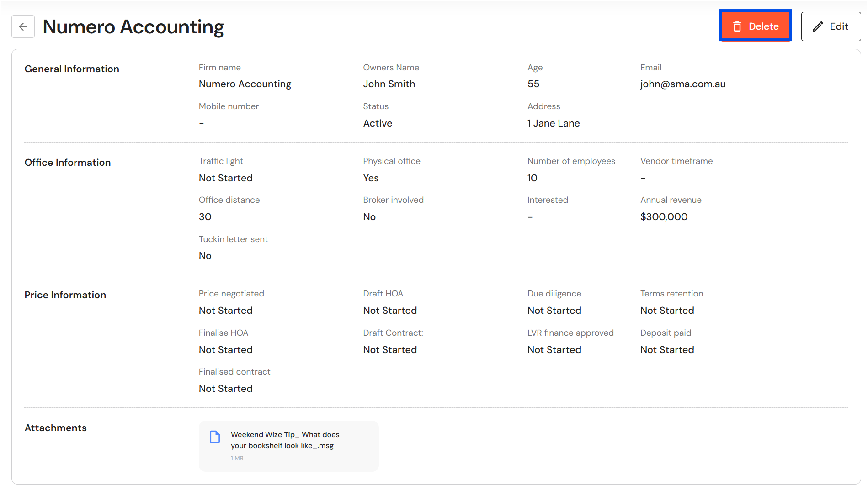Click the trash can icon to delete
The image size is (868, 491).
[737, 26]
